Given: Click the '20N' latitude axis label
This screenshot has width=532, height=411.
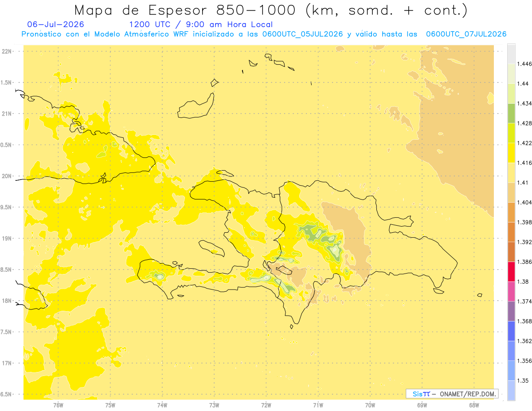Looking at the screenshot, I should click(7, 176).
